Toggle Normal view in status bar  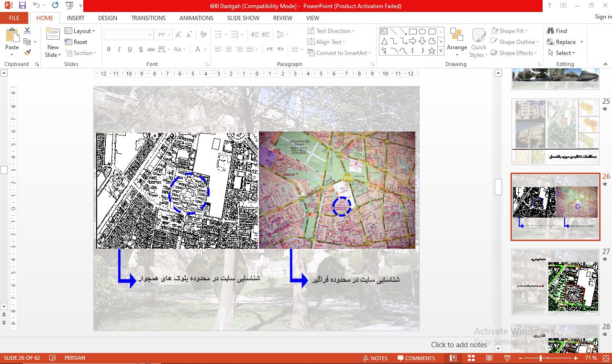pyautogui.click(x=453, y=358)
